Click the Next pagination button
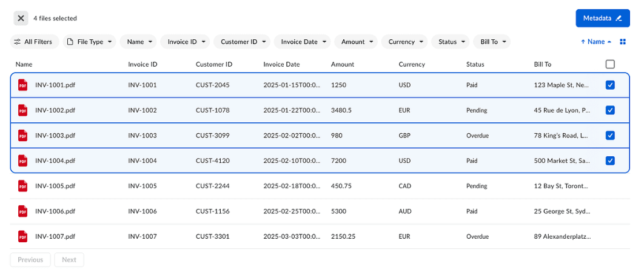Screen dimensions: 644x275 [69, 260]
